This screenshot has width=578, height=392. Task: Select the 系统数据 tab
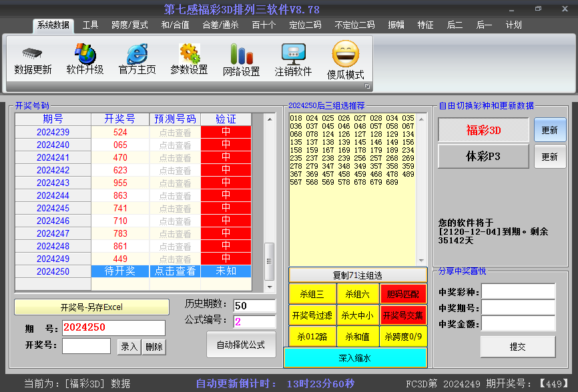(x=53, y=25)
